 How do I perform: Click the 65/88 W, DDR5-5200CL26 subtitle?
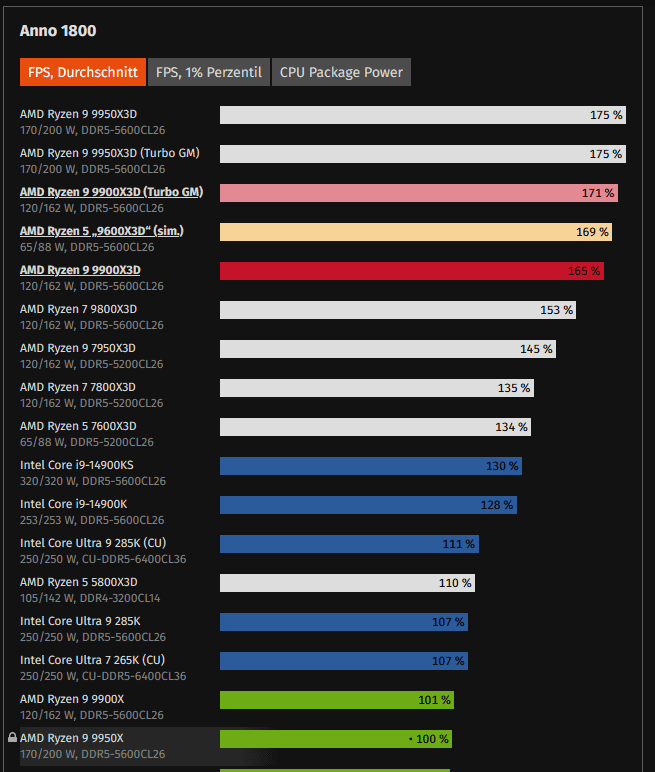(87, 442)
